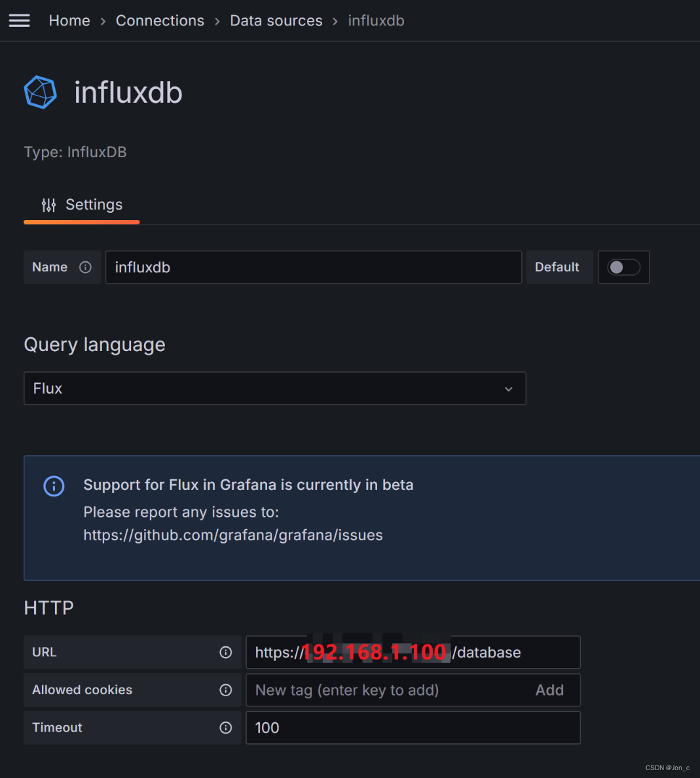Click the HTTP section heading
Viewport: 700px width, 778px height.
(48, 608)
